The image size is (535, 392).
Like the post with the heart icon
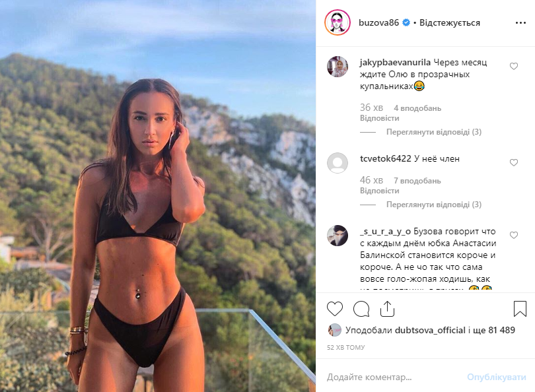[335, 309]
